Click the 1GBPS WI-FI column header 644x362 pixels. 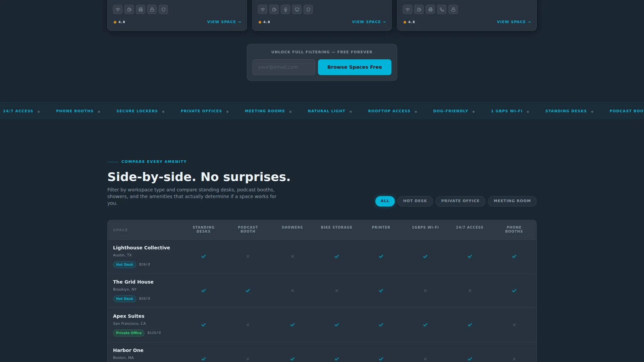[425, 227]
